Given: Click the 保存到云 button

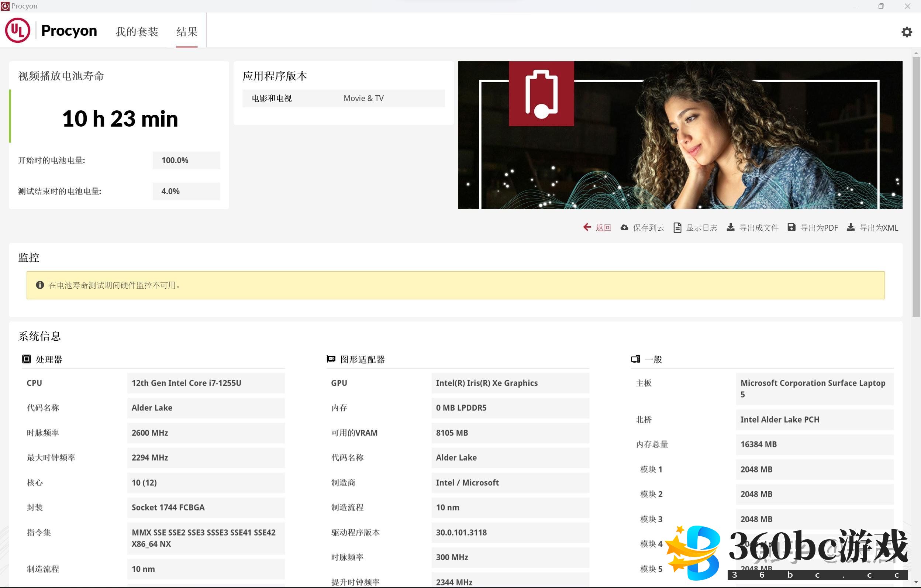Looking at the screenshot, I should (648, 228).
